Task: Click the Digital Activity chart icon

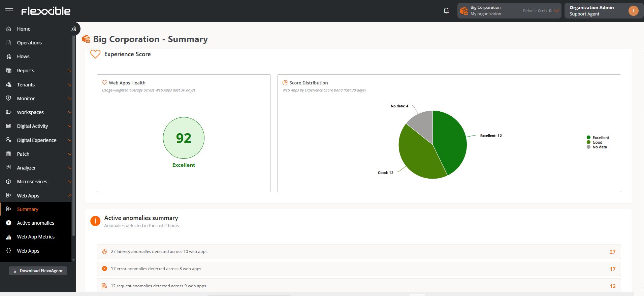Action: [x=9, y=126]
